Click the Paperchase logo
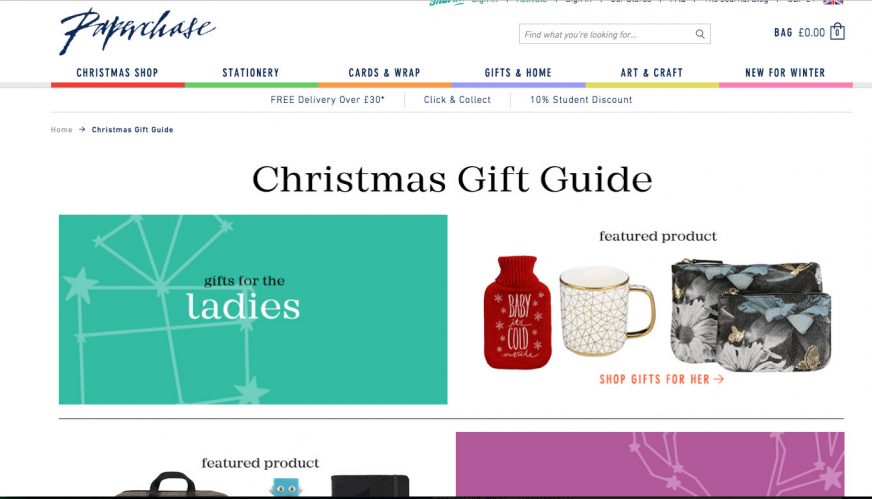 pyautogui.click(x=137, y=31)
